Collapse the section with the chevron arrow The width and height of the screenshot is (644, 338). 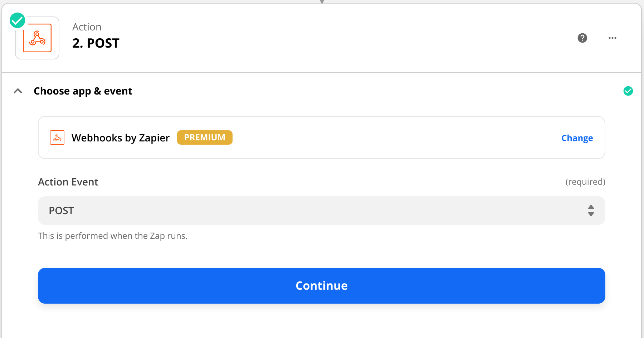(18, 91)
